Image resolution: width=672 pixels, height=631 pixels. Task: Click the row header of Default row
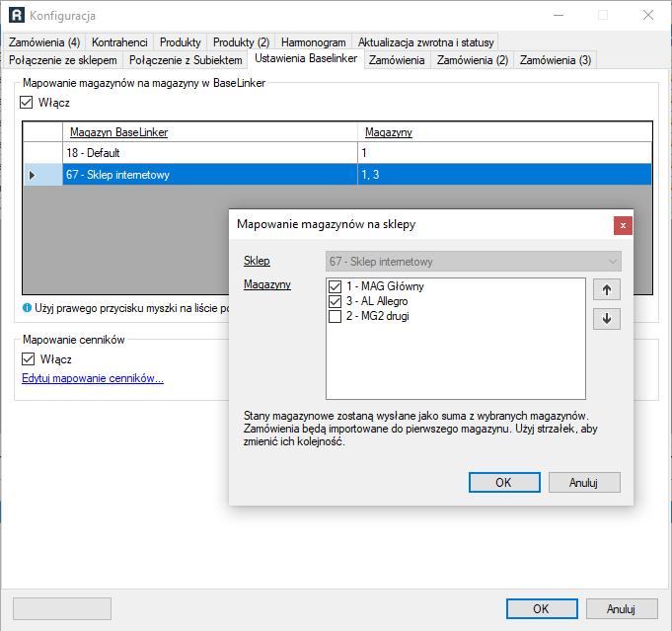point(42,153)
